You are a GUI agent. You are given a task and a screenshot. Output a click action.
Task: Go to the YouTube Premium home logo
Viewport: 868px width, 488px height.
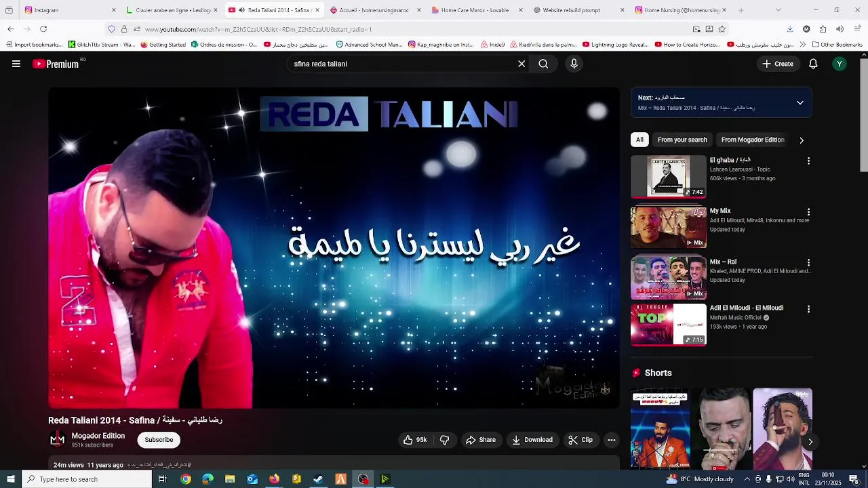click(x=56, y=64)
